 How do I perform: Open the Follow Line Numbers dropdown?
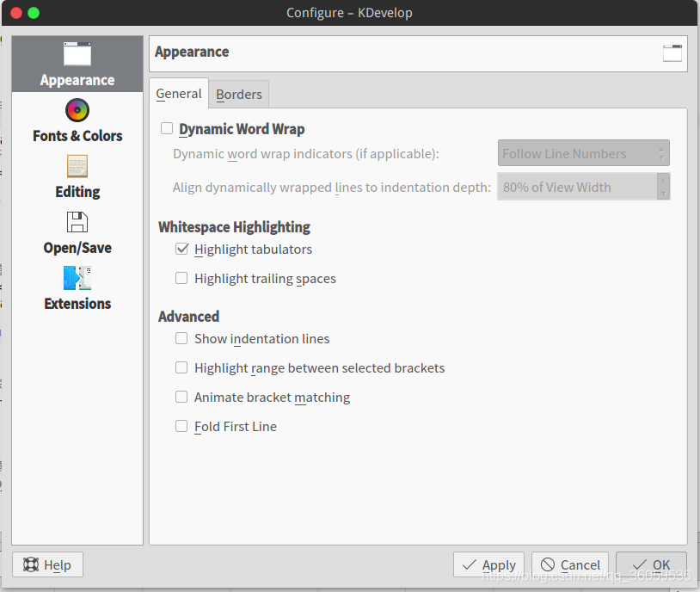click(x=584, y=153)
